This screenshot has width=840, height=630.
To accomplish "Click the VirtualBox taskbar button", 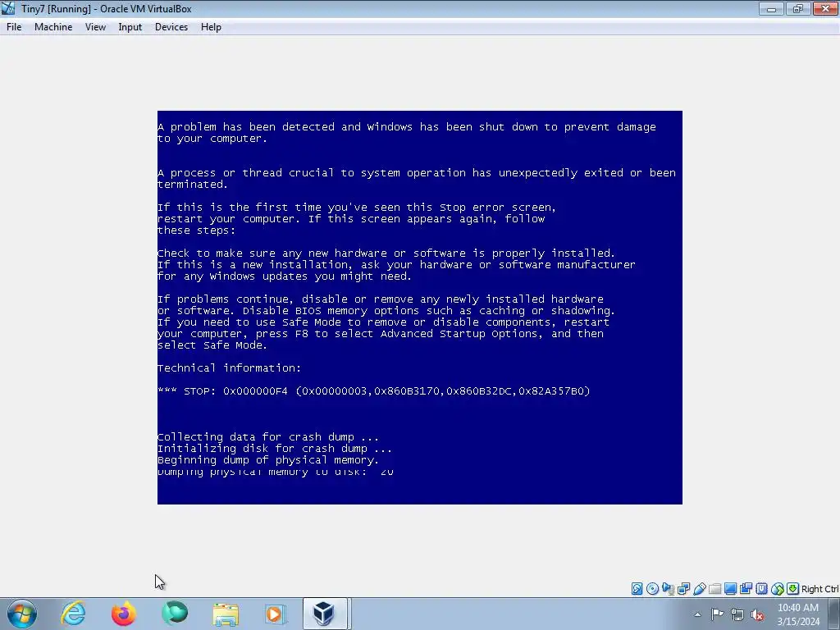I will click(326, 614).
